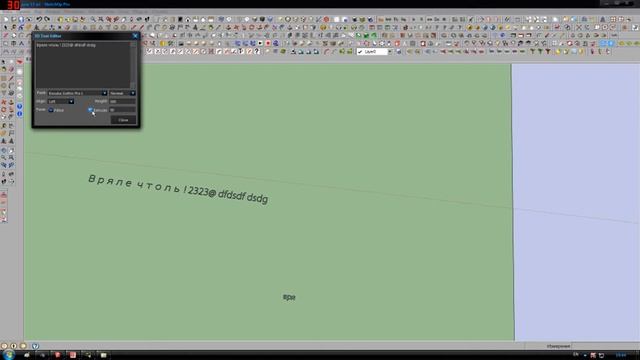Open the help icon in the status bar
This screenshot has width=640, height=360.
35,346
